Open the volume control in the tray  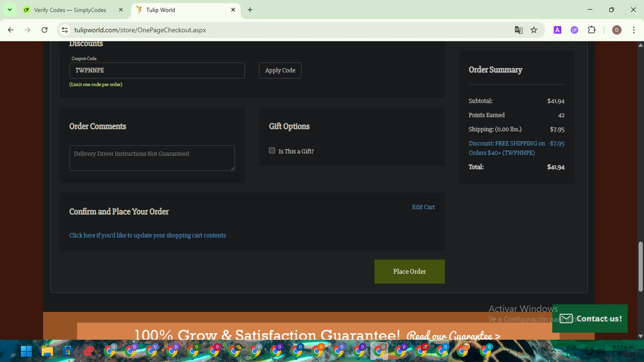[601, 351]
